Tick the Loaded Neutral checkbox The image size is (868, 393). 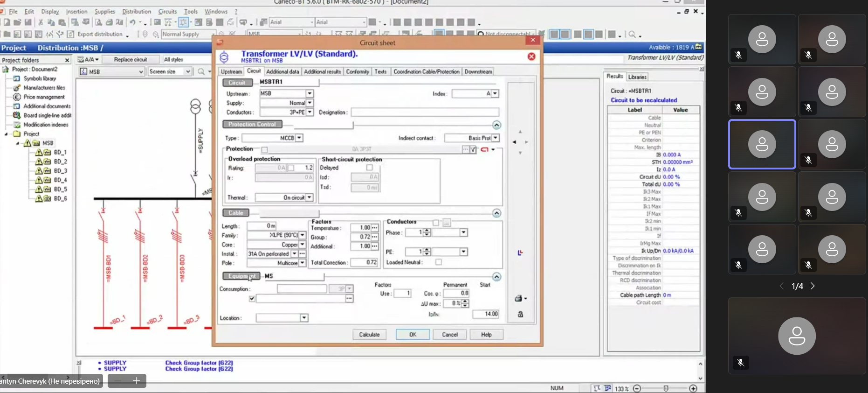[438, 262]
